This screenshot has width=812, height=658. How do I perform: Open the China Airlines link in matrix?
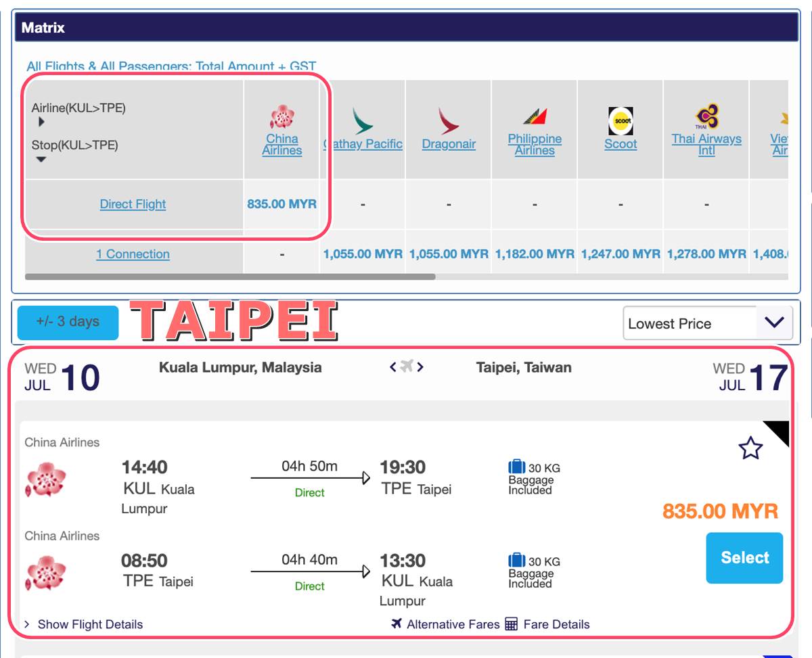pos(282,145)
